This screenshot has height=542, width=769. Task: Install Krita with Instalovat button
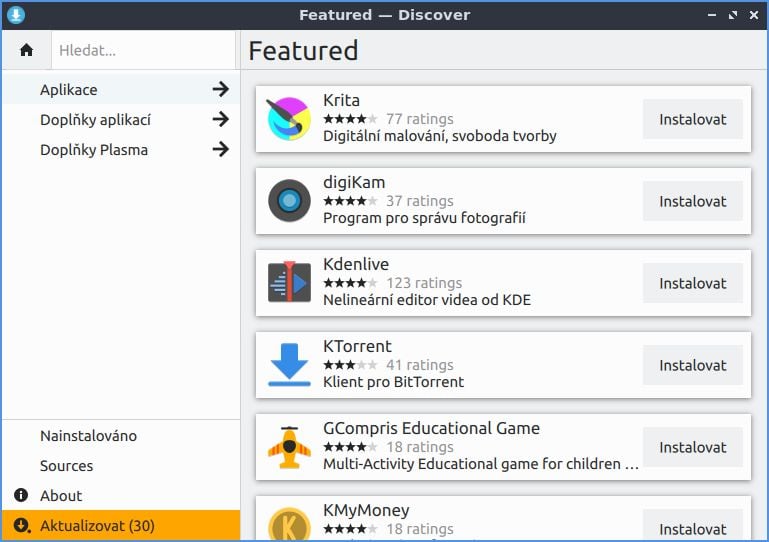pos(692,119)
